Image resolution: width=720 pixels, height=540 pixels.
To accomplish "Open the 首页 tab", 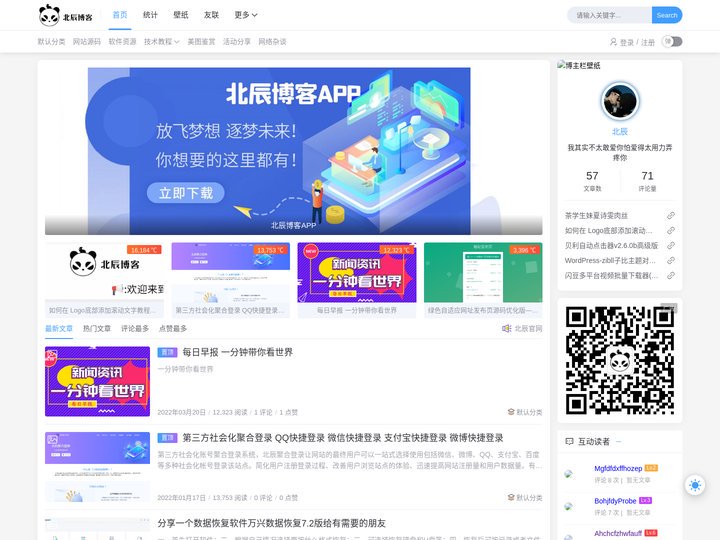I will (120, 15).
